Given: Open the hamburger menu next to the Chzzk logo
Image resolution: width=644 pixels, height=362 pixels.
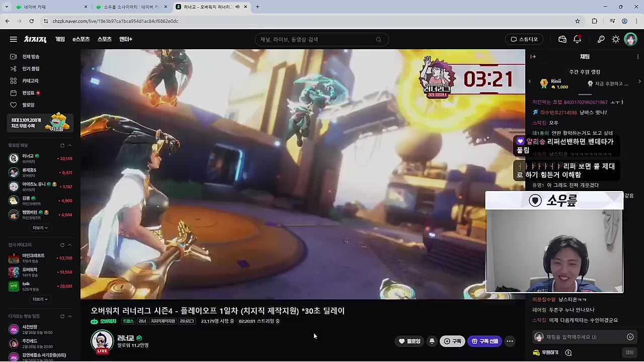Looking at the screenshot, I should 14,39.
